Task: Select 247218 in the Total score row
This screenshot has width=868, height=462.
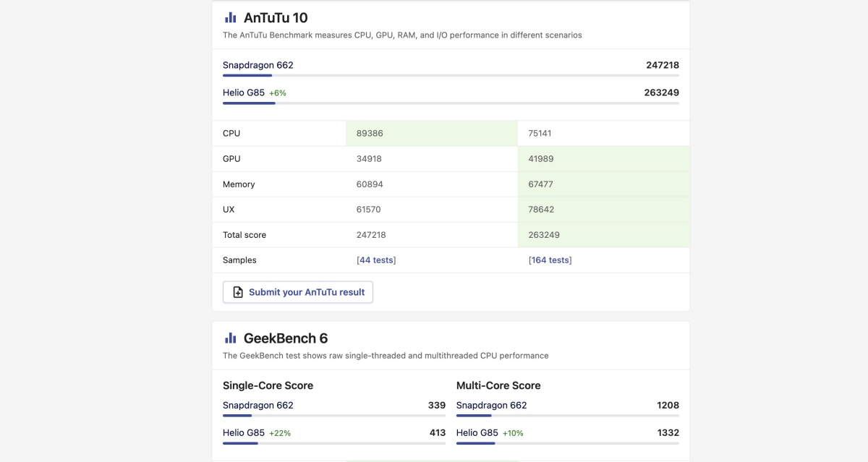Action: click(x=372, y=235)
